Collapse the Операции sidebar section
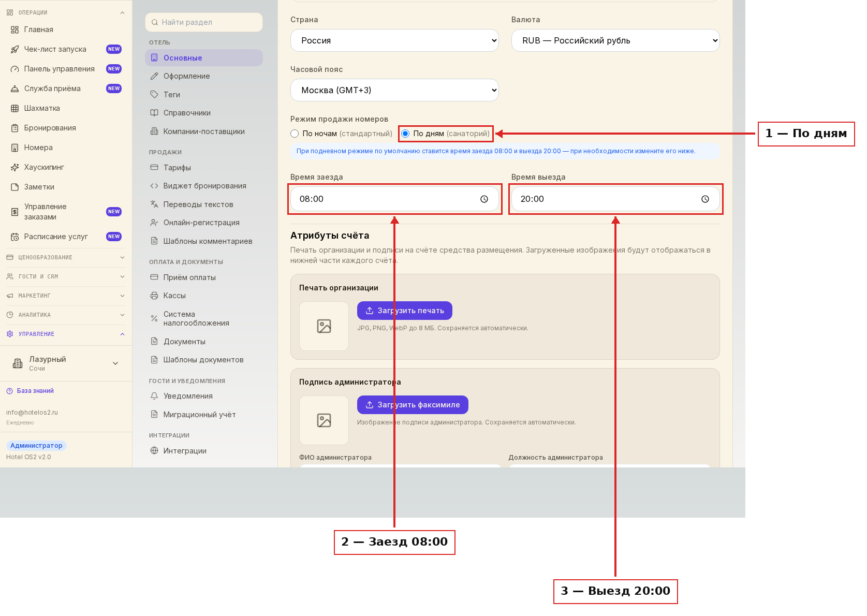Screen dimensions: 867x616 (66, 12)
